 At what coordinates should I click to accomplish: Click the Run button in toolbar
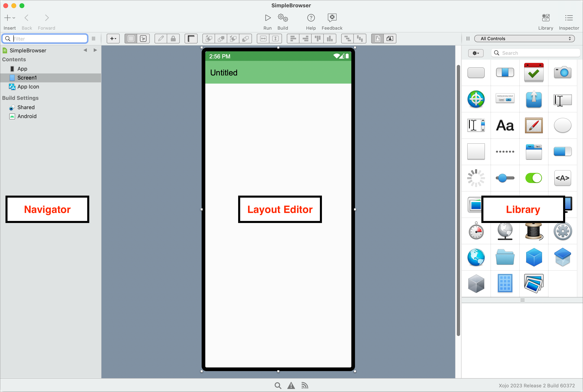267,18
